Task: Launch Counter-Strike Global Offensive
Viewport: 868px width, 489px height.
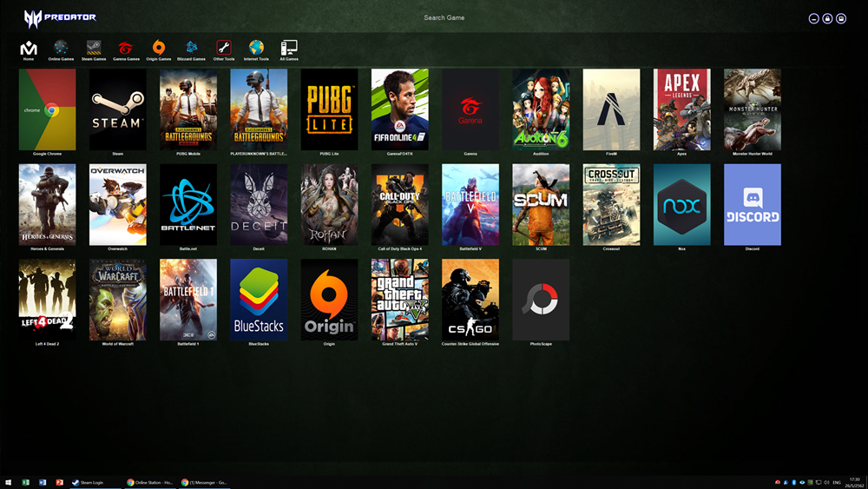Action: [x=470, y=300]
